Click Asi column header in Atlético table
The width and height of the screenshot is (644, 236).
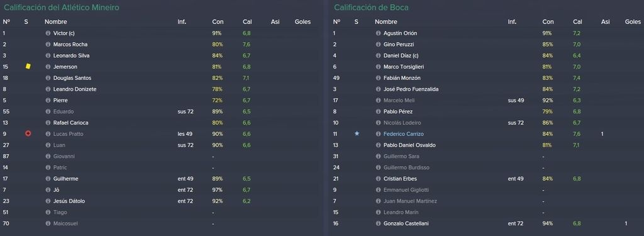[275, 22]
